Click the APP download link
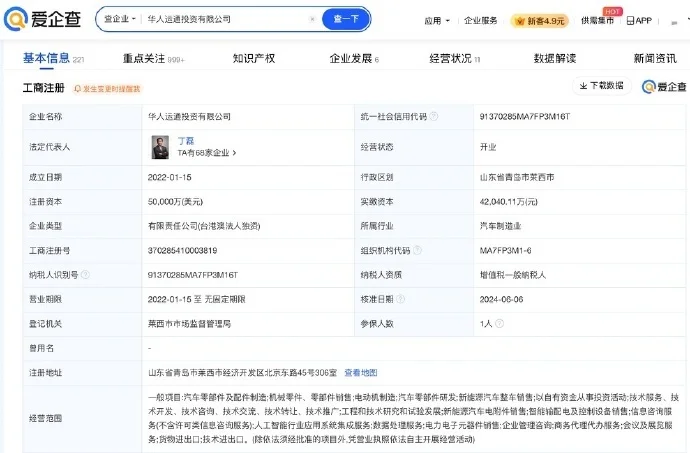 pos(639,20)
